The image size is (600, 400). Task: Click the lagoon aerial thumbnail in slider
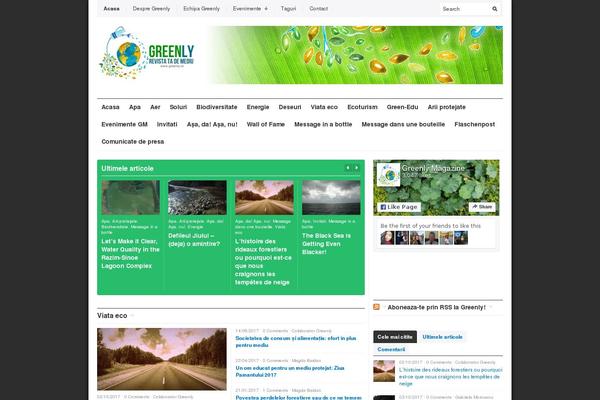(x=130, y=198)
